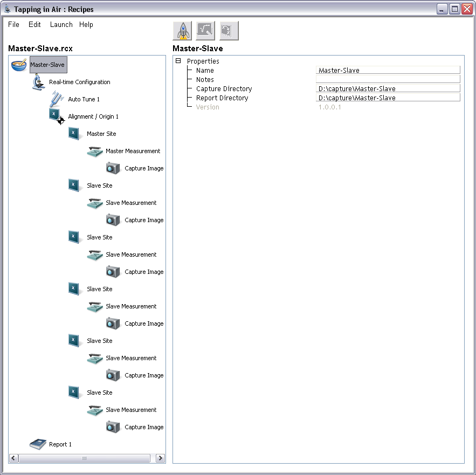Click the Name field containing Master-Slave

(387, 70)
